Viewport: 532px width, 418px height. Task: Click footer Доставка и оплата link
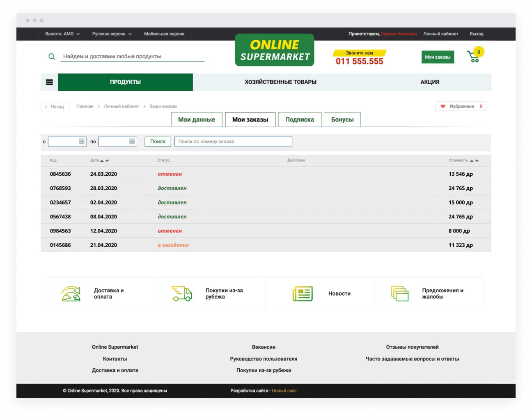[115, 370]
